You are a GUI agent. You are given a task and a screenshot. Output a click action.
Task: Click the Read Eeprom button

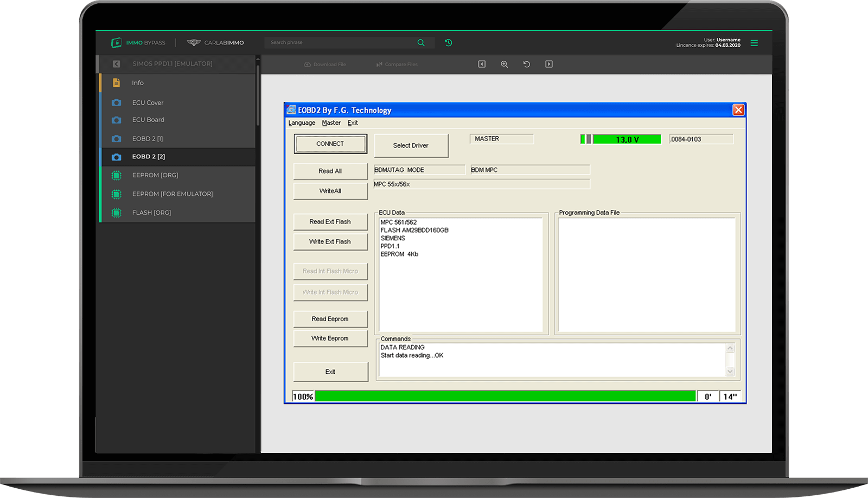(x=330, y=319)
